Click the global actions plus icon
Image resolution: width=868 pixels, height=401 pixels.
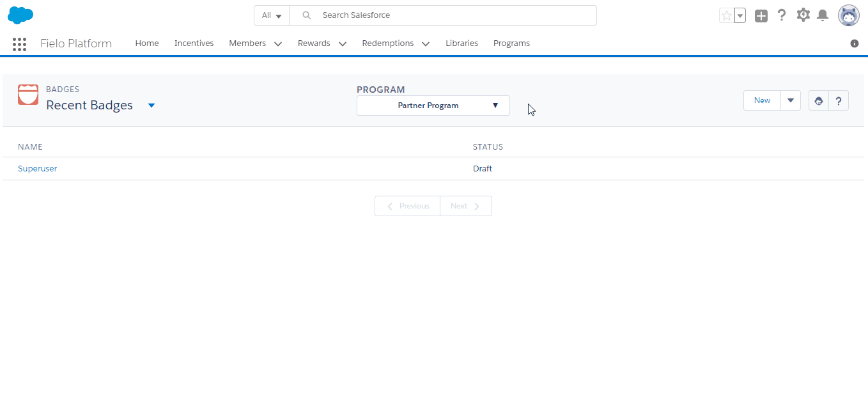click(761, 16)
